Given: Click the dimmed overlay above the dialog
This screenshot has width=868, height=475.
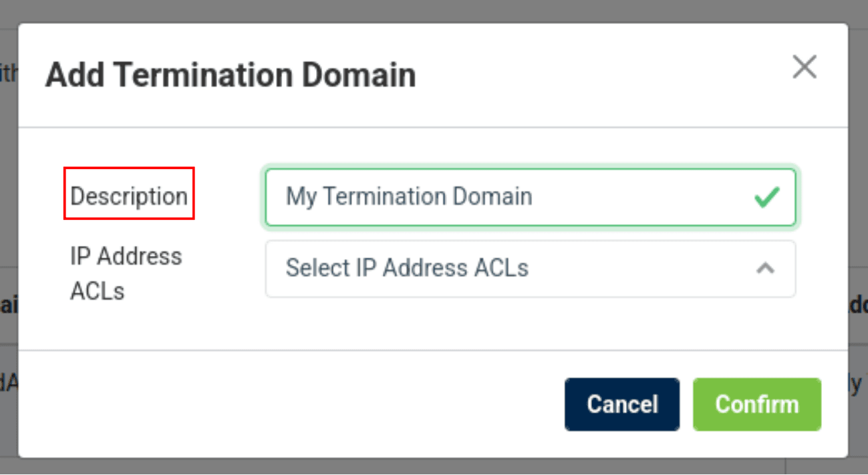Looking at the screenshot, I should coord(433,11).
